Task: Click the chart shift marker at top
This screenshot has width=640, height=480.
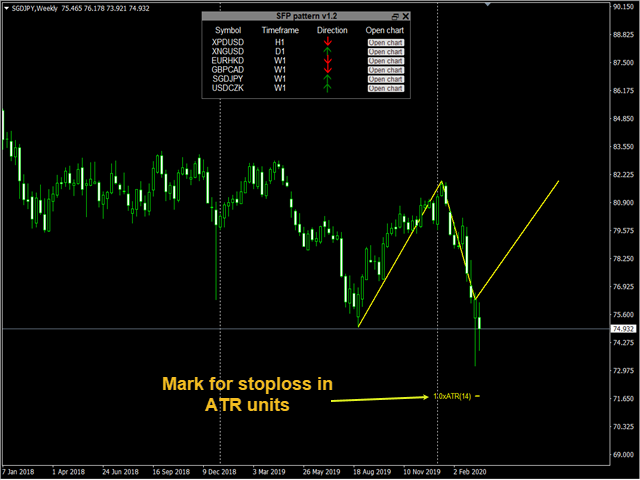Action: [x=487, y=4]
